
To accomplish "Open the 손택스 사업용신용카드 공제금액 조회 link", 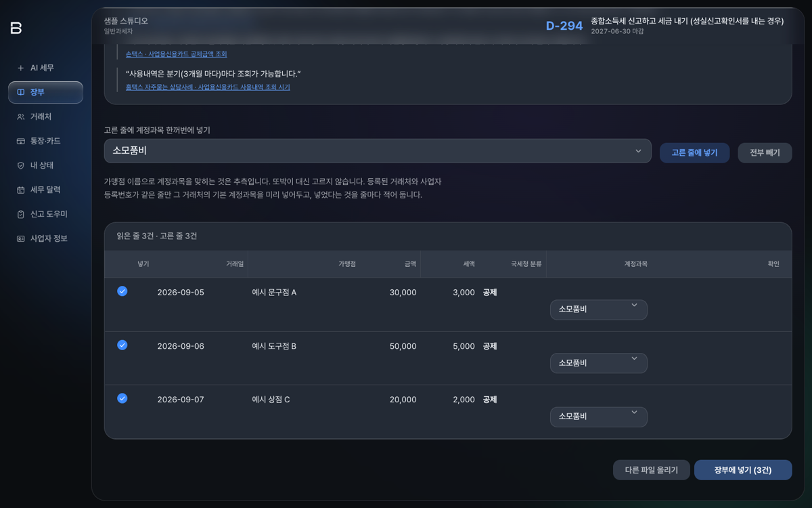I will click(x=177, y=54).
